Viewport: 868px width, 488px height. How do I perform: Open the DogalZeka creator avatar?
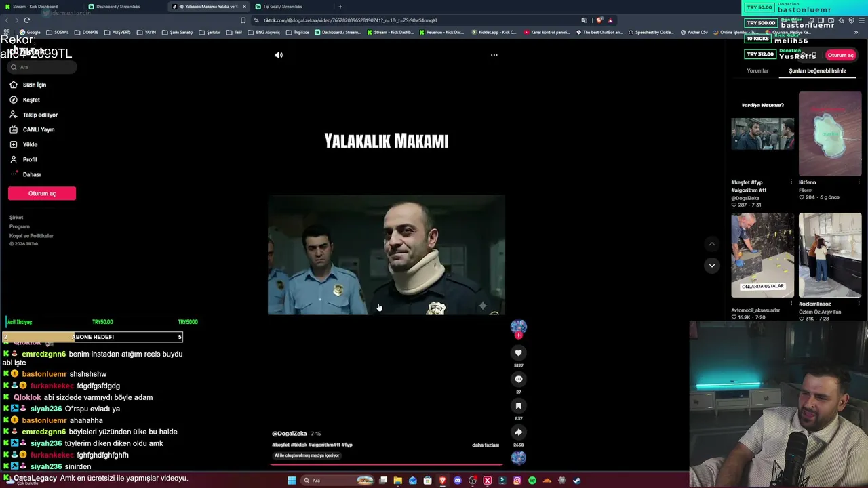tap(518, 327)
